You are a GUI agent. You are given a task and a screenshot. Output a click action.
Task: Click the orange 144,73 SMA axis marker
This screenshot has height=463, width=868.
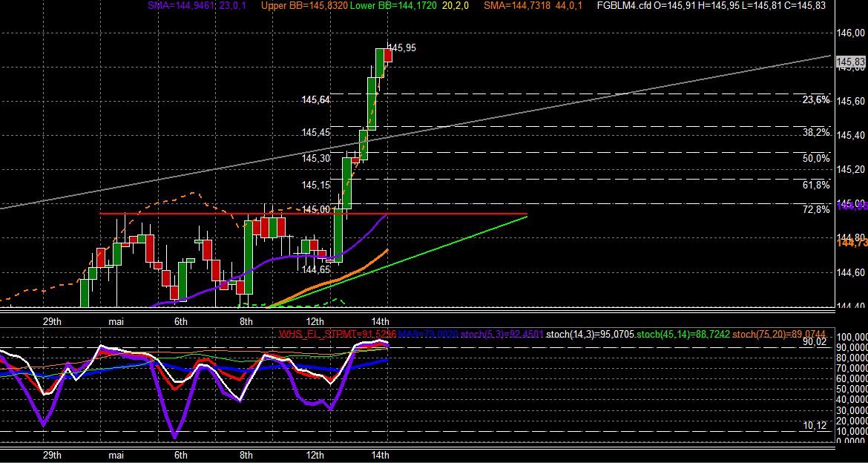[x=852, y=243]
